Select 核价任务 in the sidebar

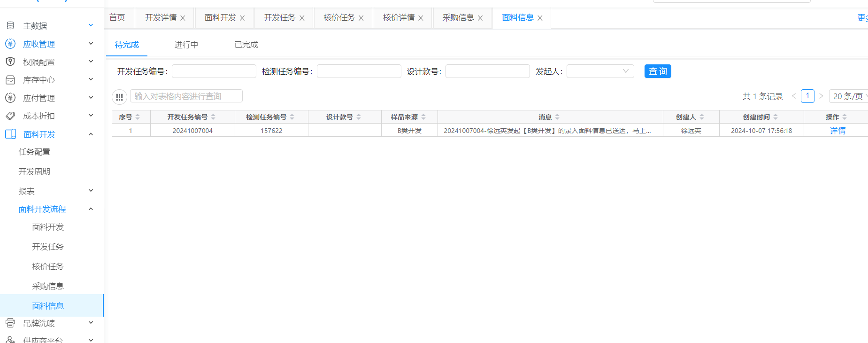pyautogui.click(x=47, y=266)
